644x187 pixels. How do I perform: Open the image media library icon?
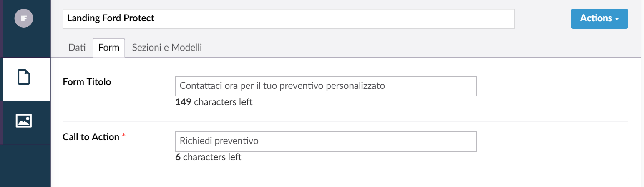24,121
